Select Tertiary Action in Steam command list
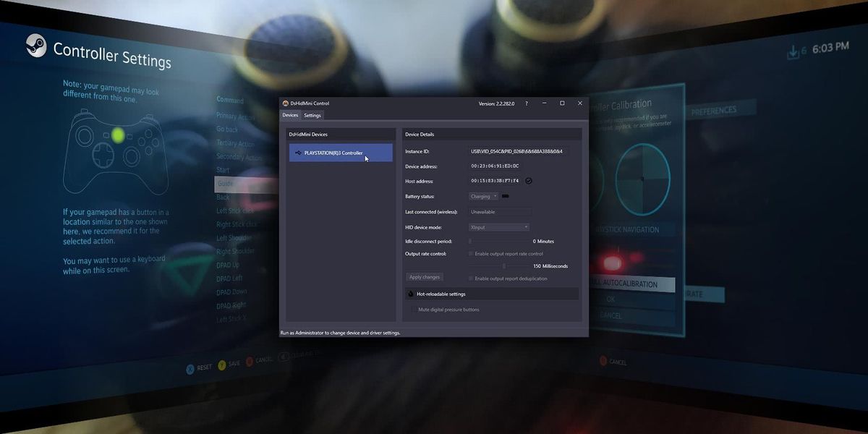Screen dimensions: 868x434 (x=236, y=143)
